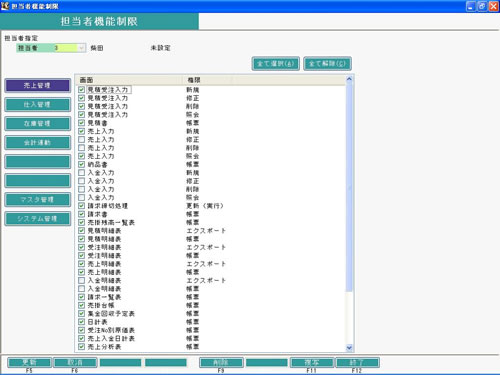Screen dimensions: 500x375
Task: Enable the 入金入力 新規 checkbox
Action: pos(81,173)
